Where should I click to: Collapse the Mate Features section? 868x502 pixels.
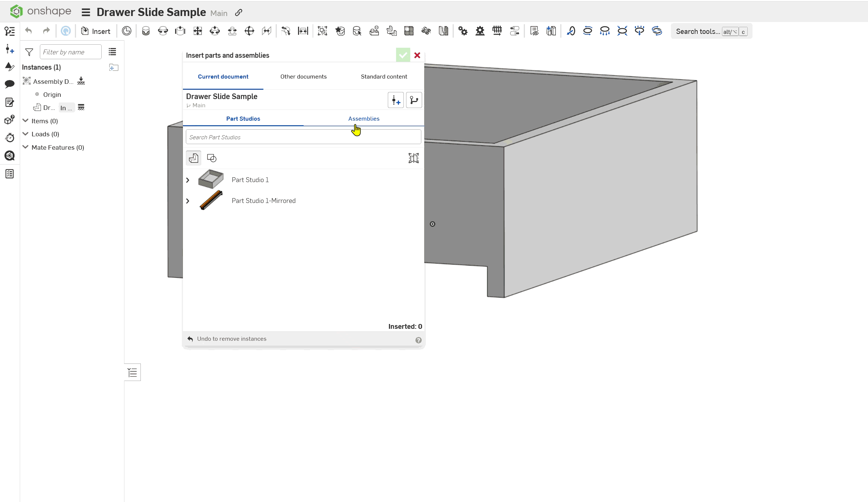click(x=25, y=147)
